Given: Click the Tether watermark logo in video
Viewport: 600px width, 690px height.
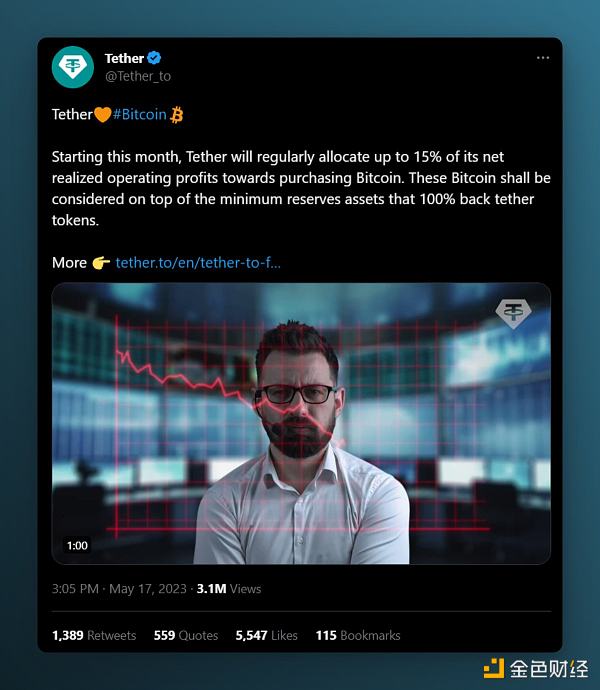Looking at the screenshot, I should point(513,314).
